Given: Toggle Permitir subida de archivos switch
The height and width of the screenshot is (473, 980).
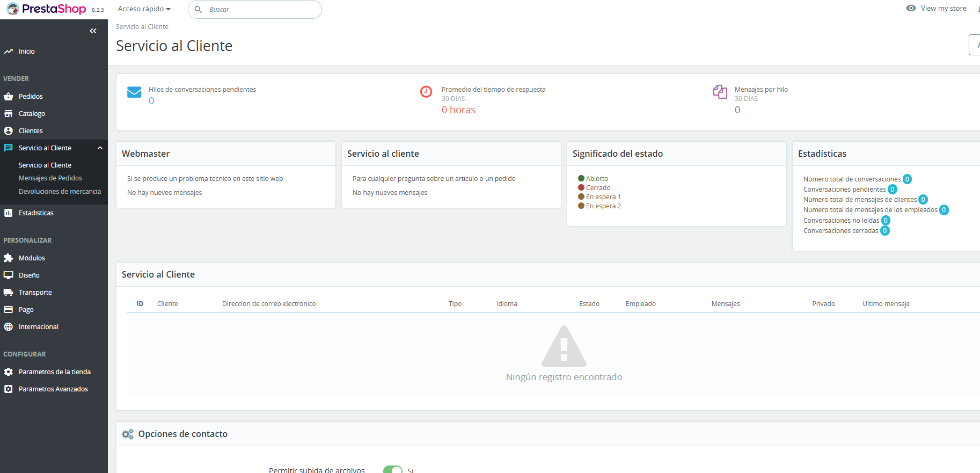Looking at the screenshot, I should (x=393, y=470).
